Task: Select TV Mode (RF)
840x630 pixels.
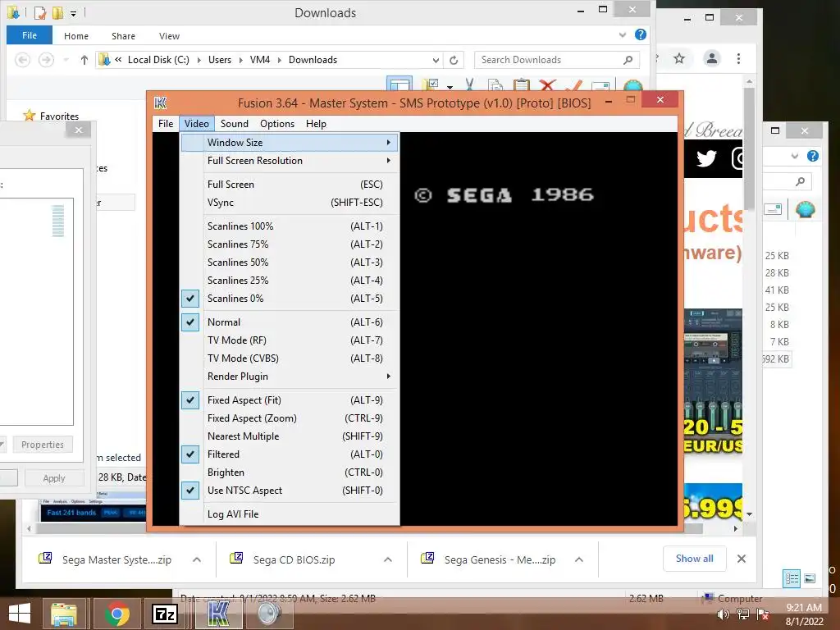Action: (x=290, y=340)
